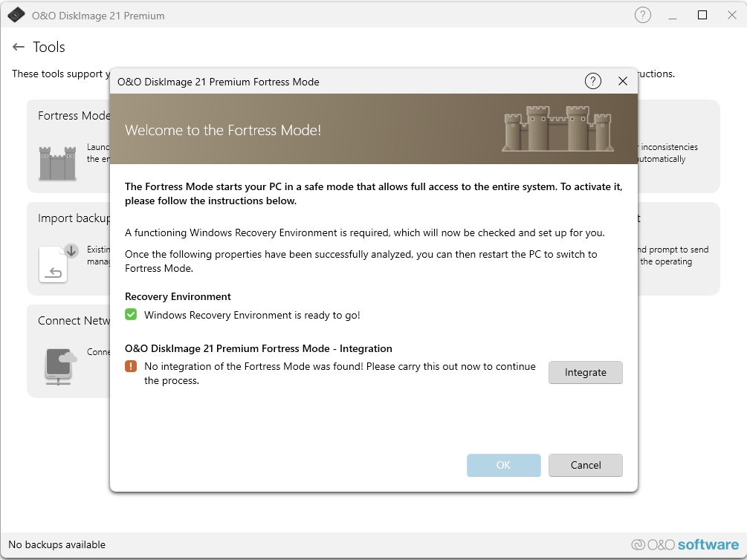Close the Fortress Mode dialog window

pos(623,81)
